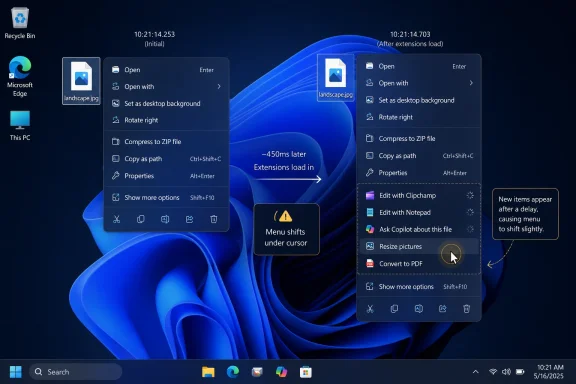This screenshot has width=576, height=384.
Task: Launch Edge from the taskbar
Action: (x=233, y=372)
